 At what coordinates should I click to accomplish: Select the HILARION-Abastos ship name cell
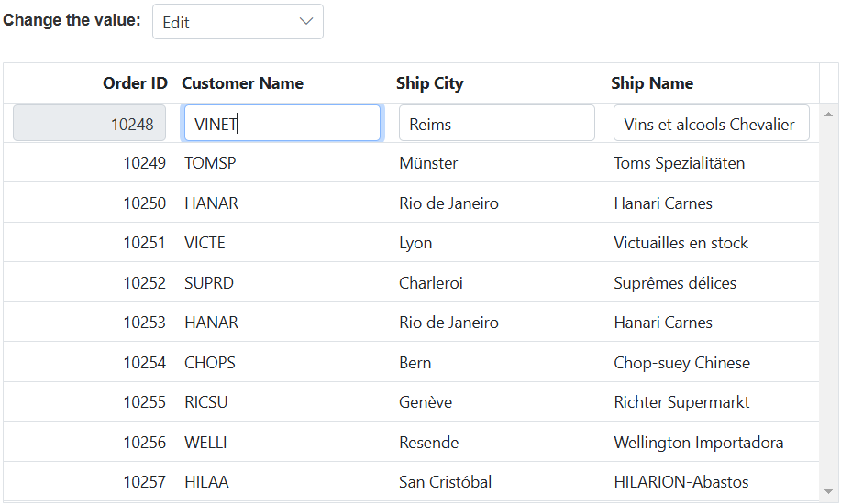click(x=681, y=482)
